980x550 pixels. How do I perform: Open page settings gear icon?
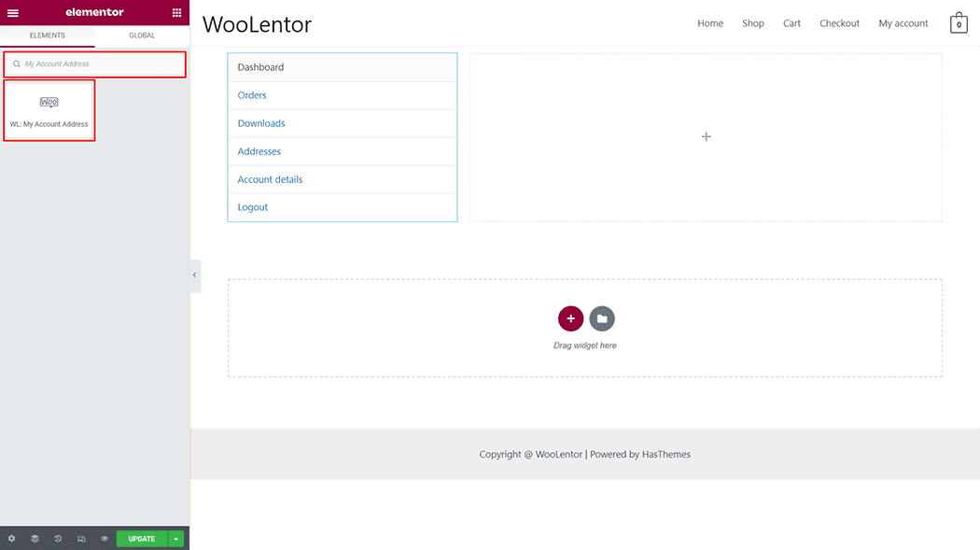pos(11,539)
